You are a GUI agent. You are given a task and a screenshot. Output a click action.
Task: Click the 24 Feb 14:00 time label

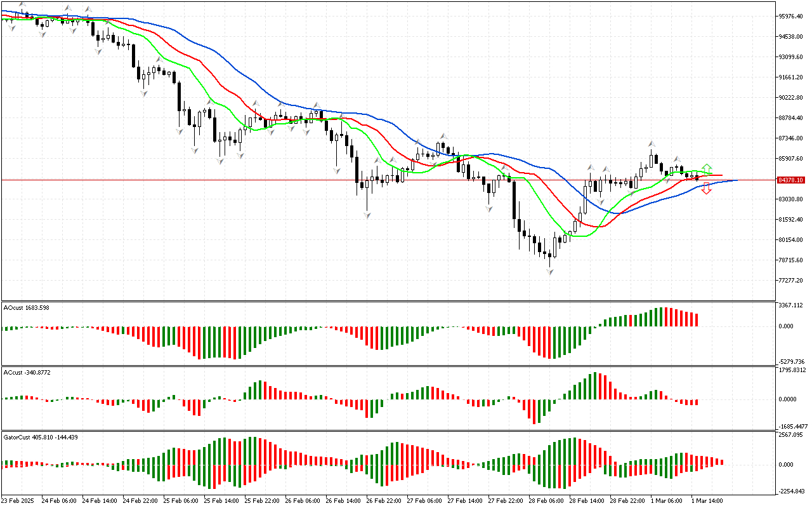pyautogui.click(x=100, y=501)
